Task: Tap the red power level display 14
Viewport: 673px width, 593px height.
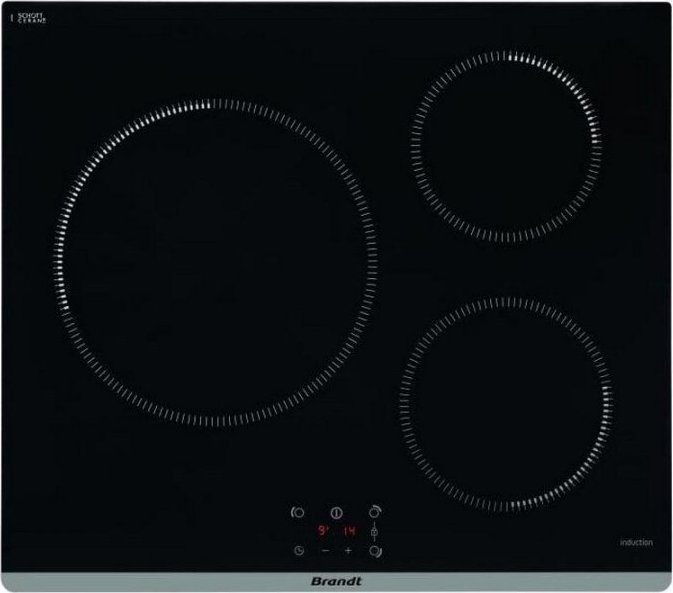Action: (350, 531)
